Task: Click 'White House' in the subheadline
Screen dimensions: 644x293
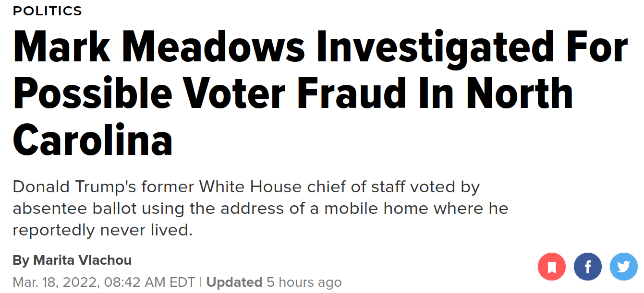Action: [x=251, y=187]
